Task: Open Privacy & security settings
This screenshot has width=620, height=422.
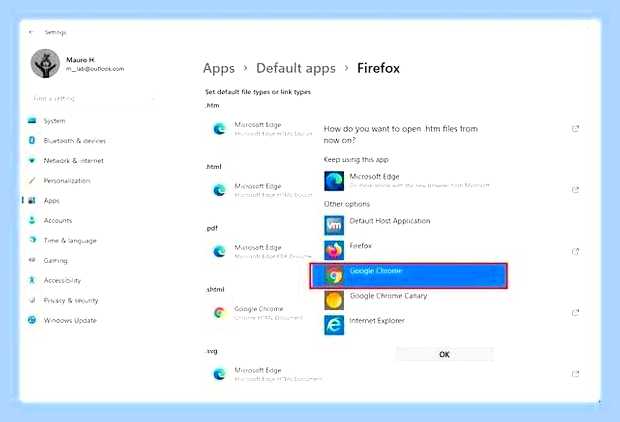Action: (71, 300)
